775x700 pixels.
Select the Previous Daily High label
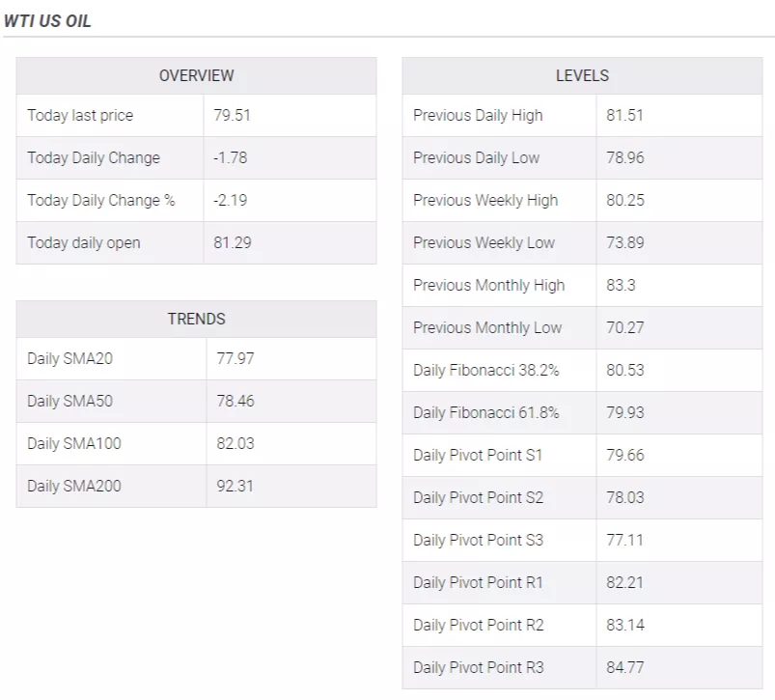point(478,115)
